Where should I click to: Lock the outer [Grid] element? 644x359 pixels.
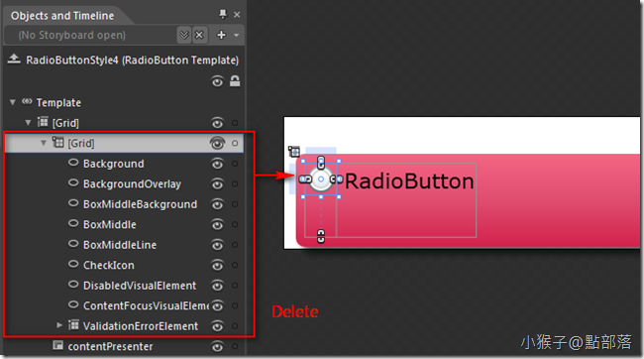pos(235,123)
